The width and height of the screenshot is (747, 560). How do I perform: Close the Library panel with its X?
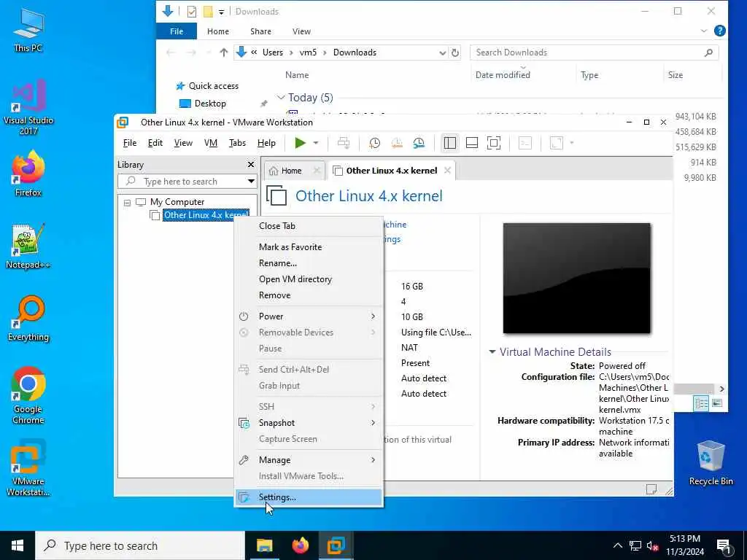[251, 164]
